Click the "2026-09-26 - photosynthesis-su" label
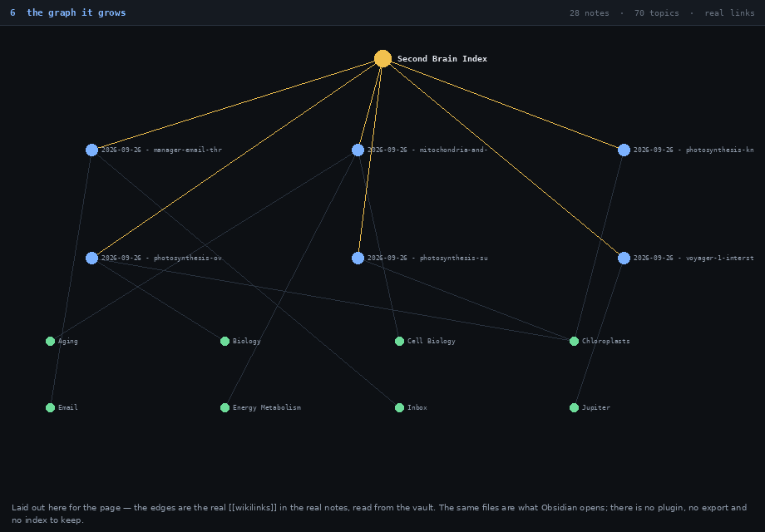The width and height of the screenshot is (765, 532). click(x=427, y=258)
